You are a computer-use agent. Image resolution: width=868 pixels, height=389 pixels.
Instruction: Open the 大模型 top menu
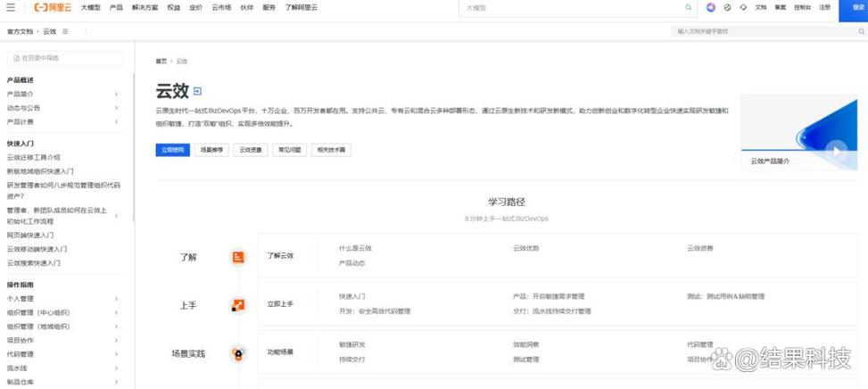[90, 8]
